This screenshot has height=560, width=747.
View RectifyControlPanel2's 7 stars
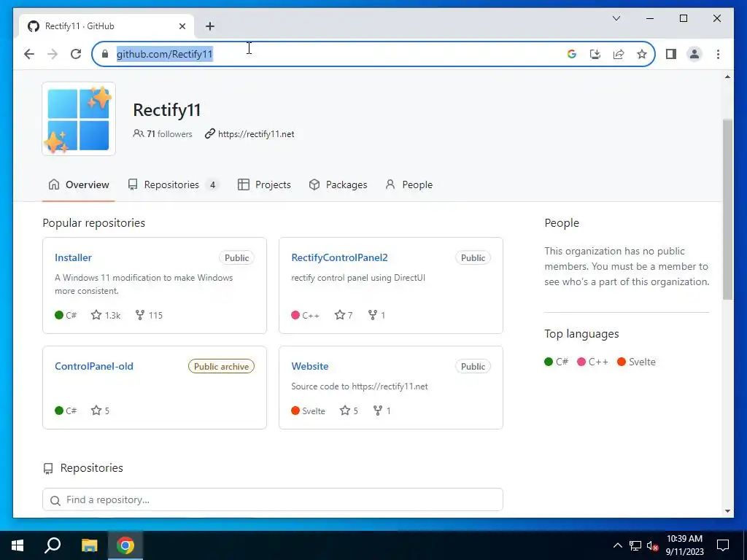[x=344, y=315]
